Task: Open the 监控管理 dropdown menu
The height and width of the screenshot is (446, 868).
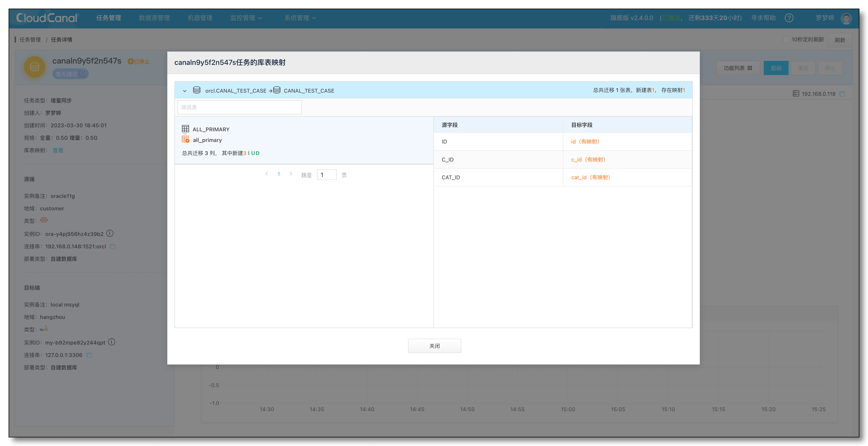Action: point(246,18)
